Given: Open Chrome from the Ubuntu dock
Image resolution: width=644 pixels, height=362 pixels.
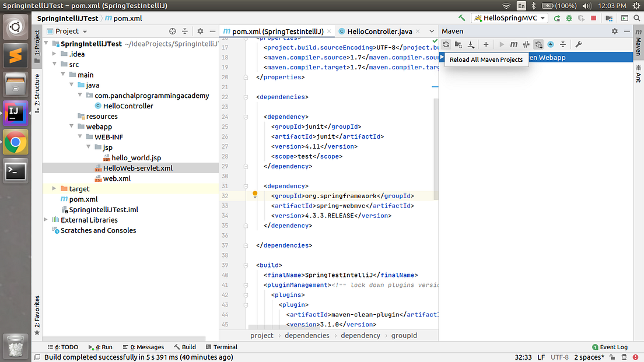Looking at the screenshot, I should pyautogui.click(x=14, y=141).
